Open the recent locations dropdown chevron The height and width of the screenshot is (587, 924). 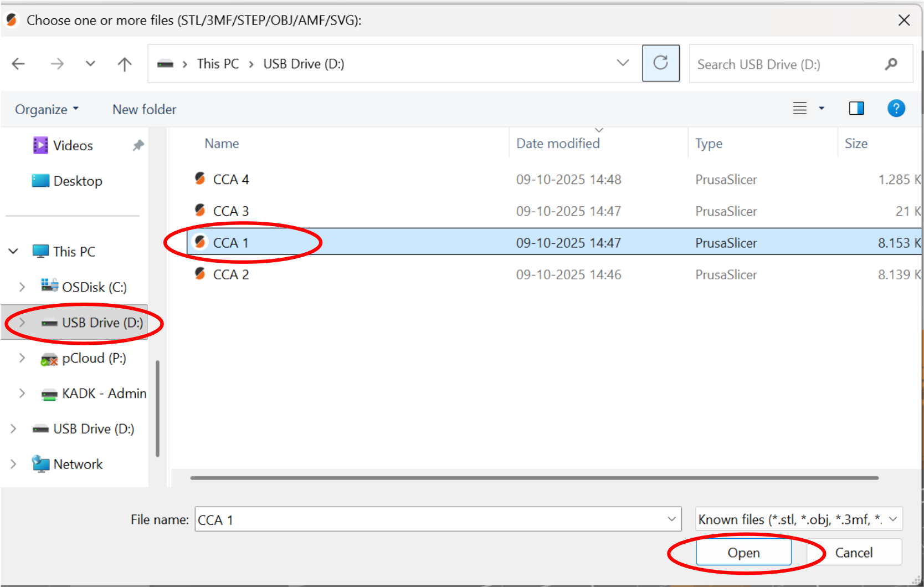click(90, 64)
